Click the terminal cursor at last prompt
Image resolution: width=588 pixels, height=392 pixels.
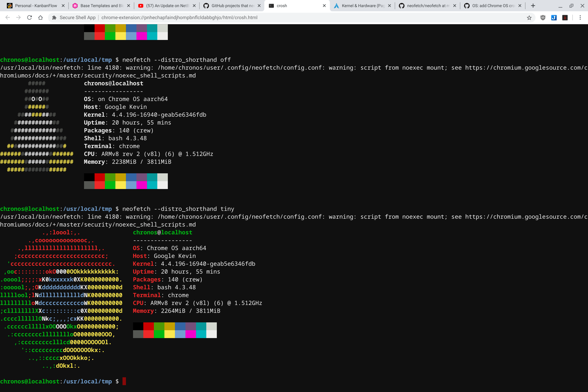tap(124, 381)
